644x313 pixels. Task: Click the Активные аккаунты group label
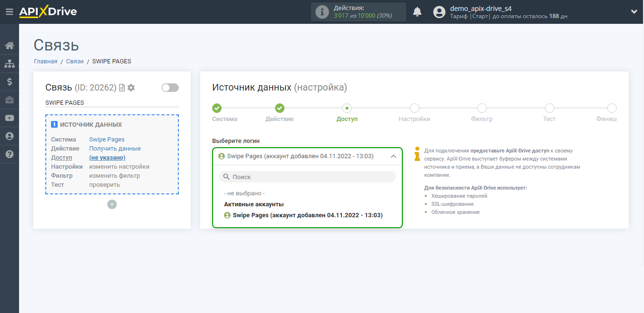pos(254,204)
